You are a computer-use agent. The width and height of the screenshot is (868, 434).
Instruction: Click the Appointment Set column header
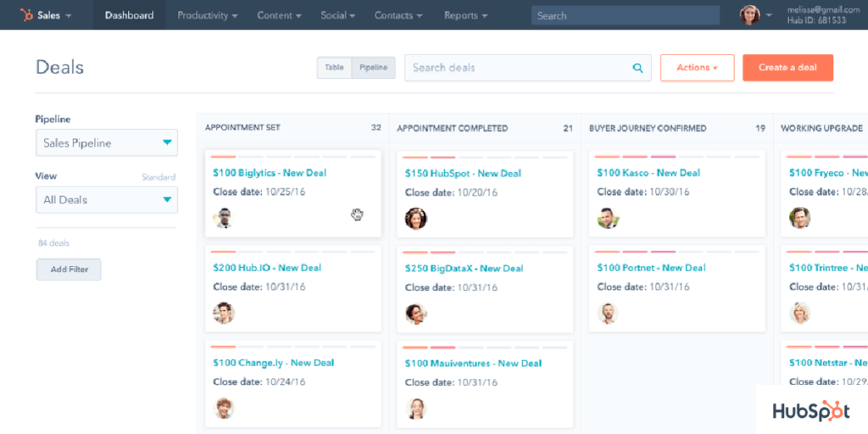[243, 128]
